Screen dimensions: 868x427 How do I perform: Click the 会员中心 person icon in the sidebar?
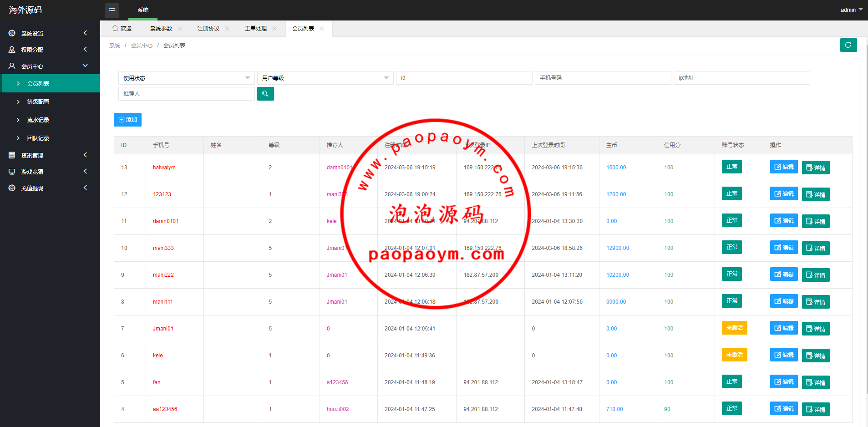coord(12,66)
